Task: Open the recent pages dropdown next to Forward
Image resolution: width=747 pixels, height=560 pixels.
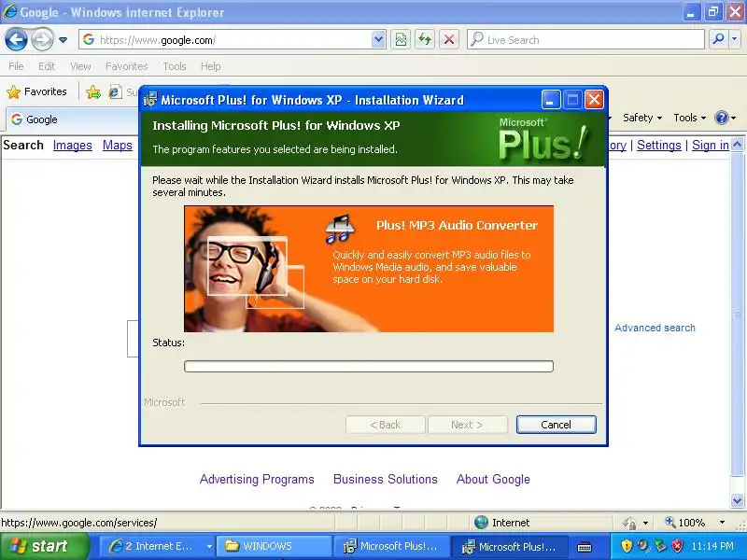Action: click(x=63, y=40)
